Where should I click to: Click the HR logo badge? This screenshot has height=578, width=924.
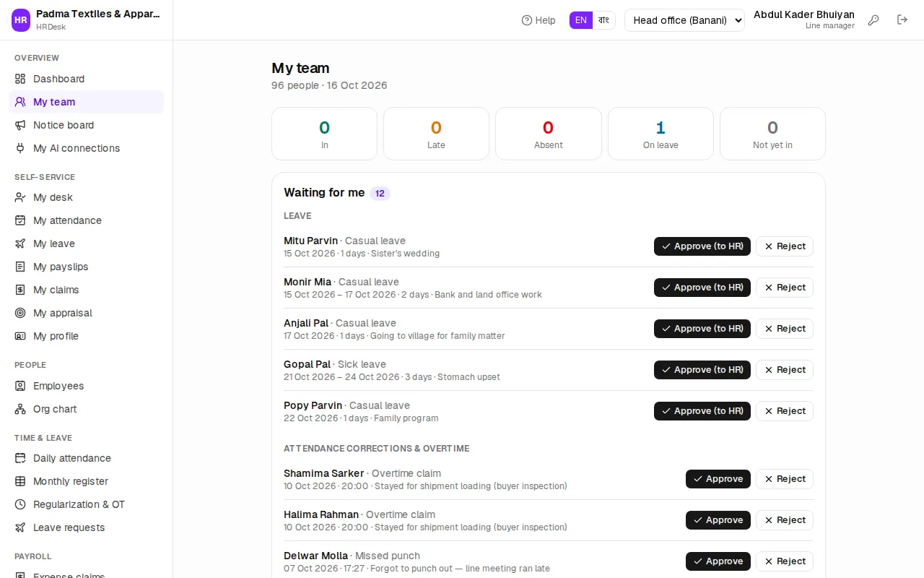pos(21,20)
